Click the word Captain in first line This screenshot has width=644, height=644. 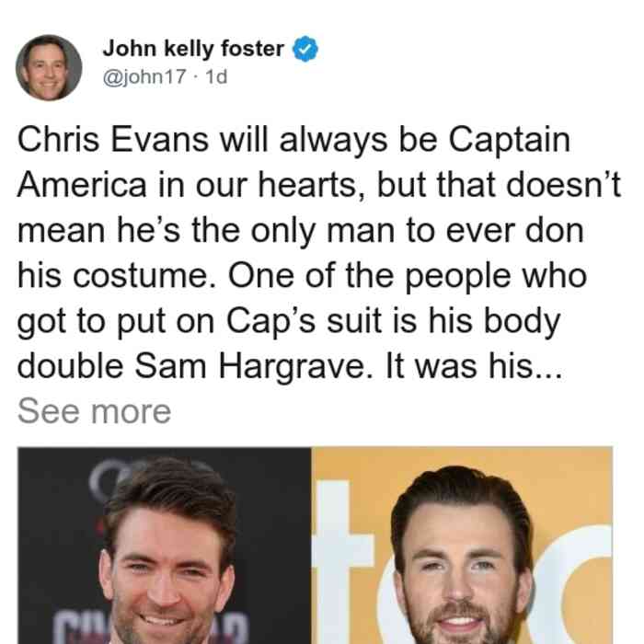point(510,141)
